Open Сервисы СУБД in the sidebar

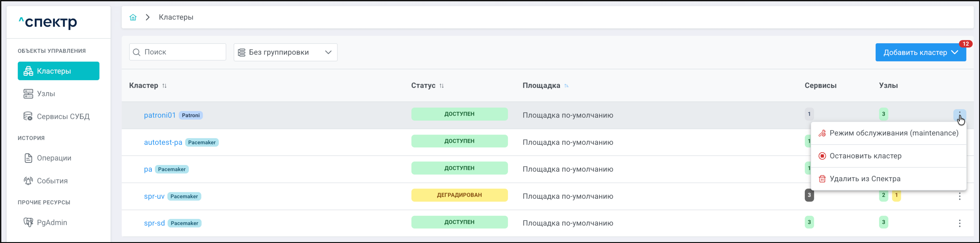pyautogui.click(x=63, y=116)
